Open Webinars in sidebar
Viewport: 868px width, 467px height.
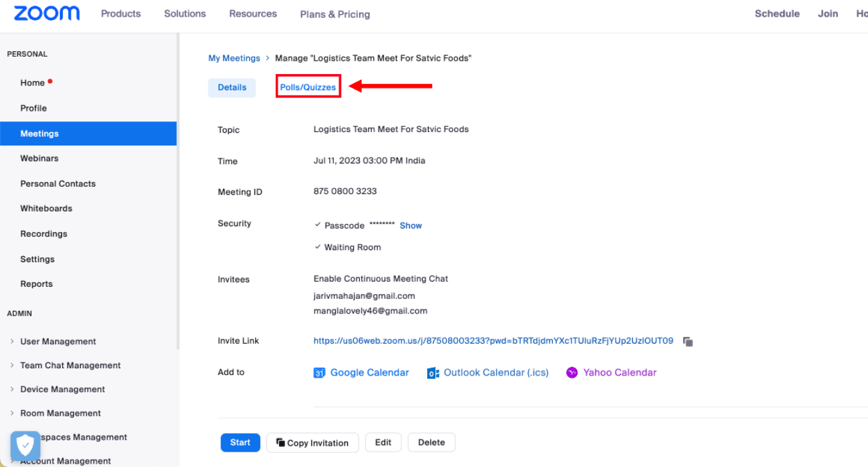tap(39, 158)
